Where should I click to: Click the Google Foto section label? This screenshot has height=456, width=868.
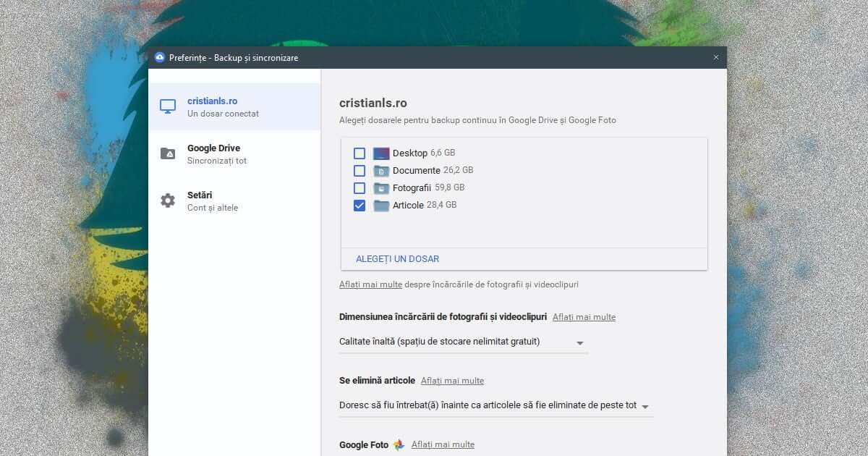pyautogui.click(x=364, y=444)
